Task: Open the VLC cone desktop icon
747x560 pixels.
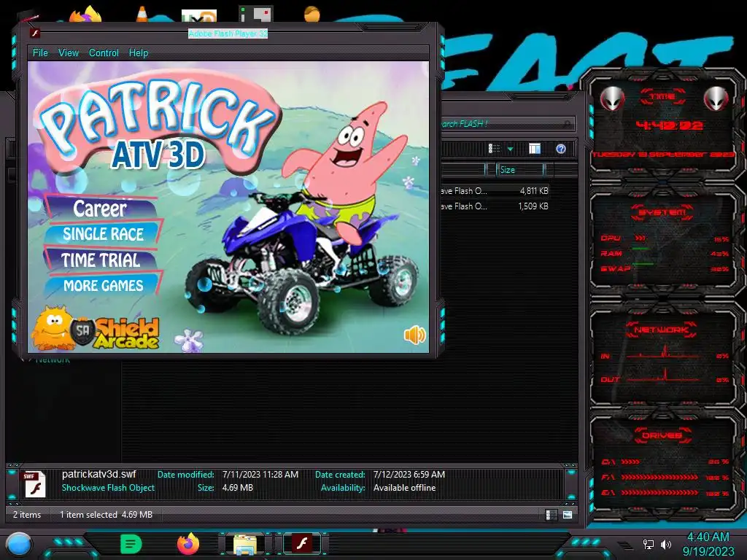Action: (142, 14)
